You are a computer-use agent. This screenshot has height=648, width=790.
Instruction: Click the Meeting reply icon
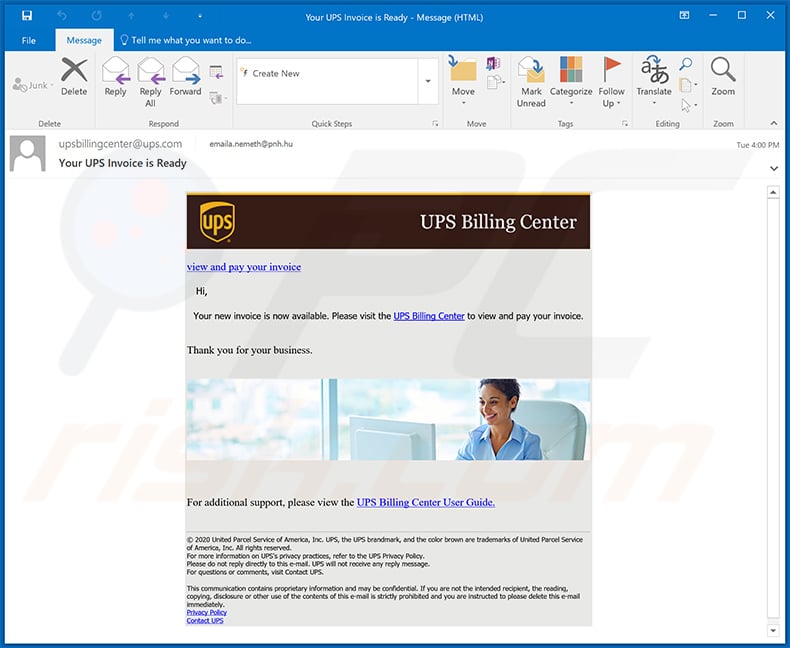click(x=216, y=73)
